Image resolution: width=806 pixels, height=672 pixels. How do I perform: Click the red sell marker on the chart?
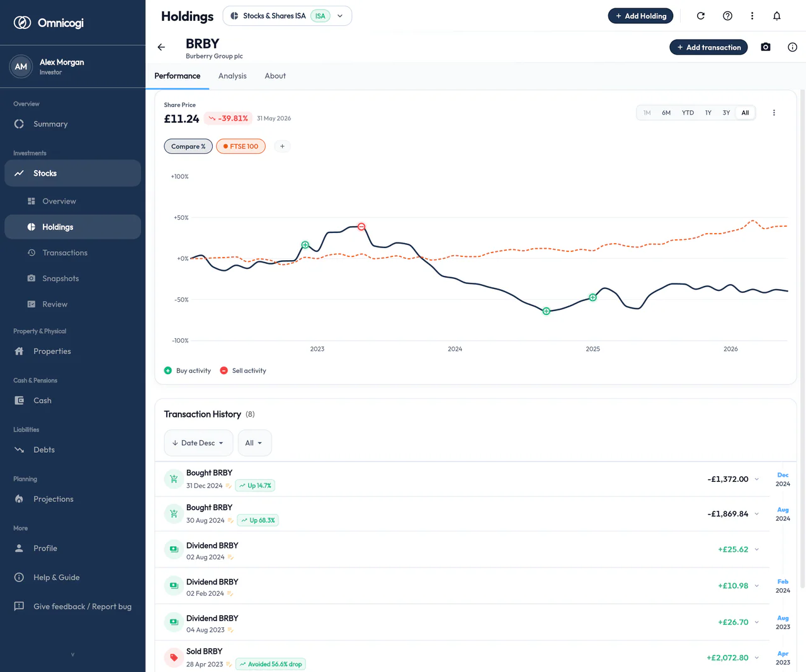click(361, 227)
